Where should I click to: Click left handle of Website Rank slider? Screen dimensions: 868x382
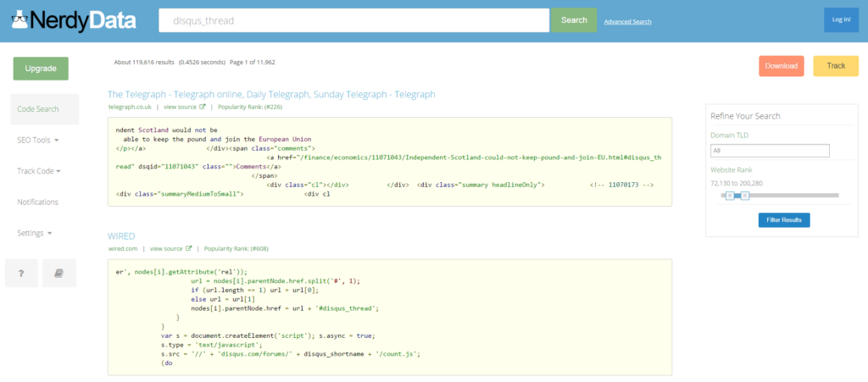(730, 195)
